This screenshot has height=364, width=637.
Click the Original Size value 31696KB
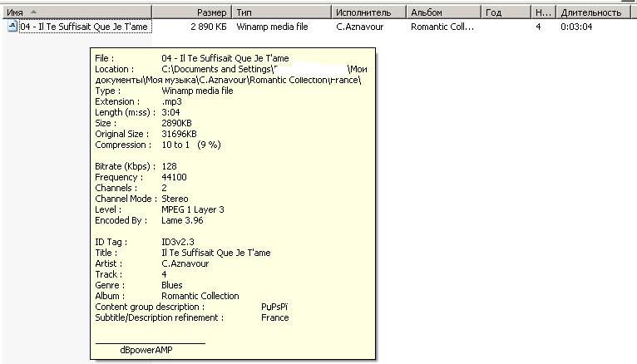pos(179,134)
